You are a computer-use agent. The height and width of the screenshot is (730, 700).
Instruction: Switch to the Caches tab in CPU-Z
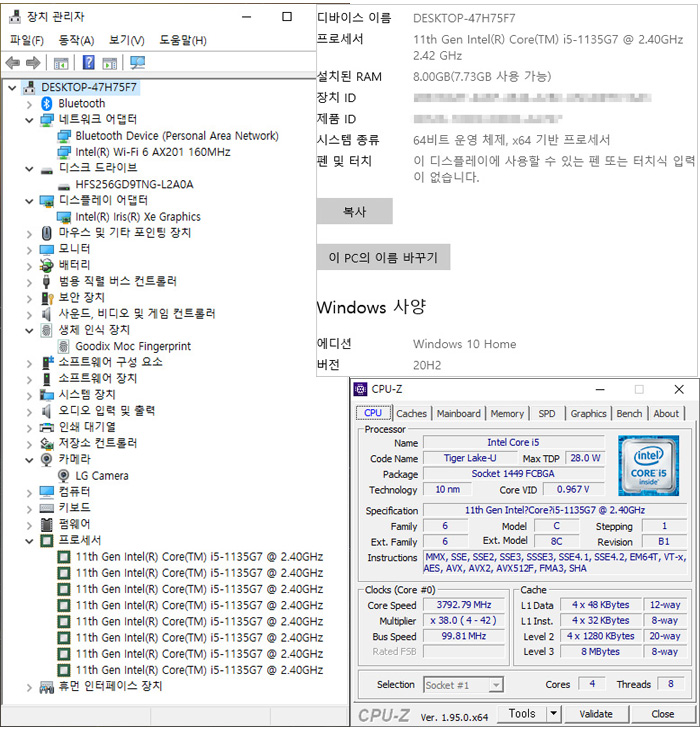(411, 413)
